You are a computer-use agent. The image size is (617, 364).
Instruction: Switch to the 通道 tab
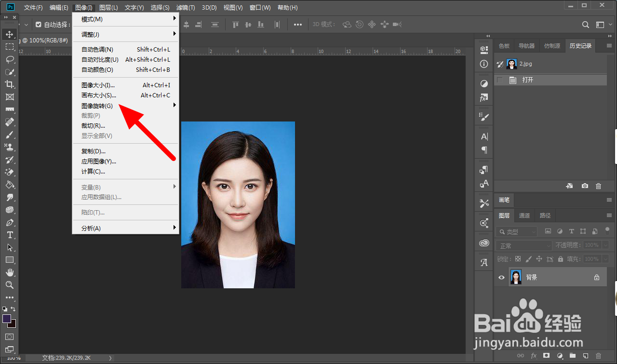click(524, 216)
